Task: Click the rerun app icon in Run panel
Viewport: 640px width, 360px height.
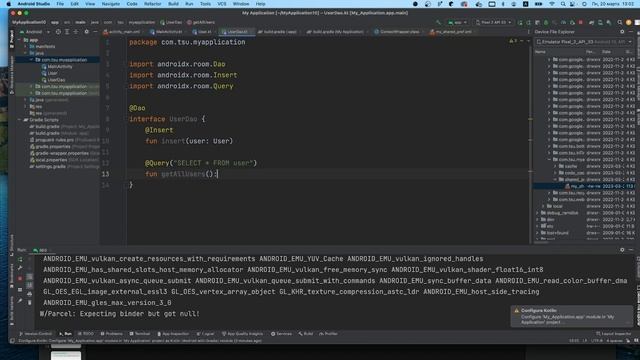Action: click(x=20, y=260)
